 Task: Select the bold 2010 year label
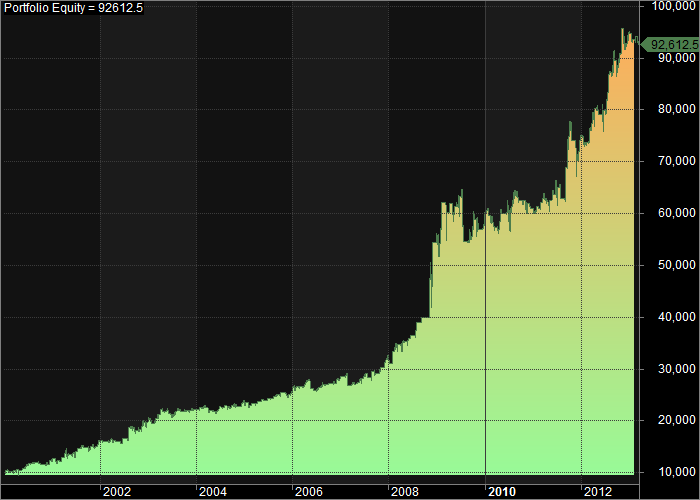(x=502, y=492)
